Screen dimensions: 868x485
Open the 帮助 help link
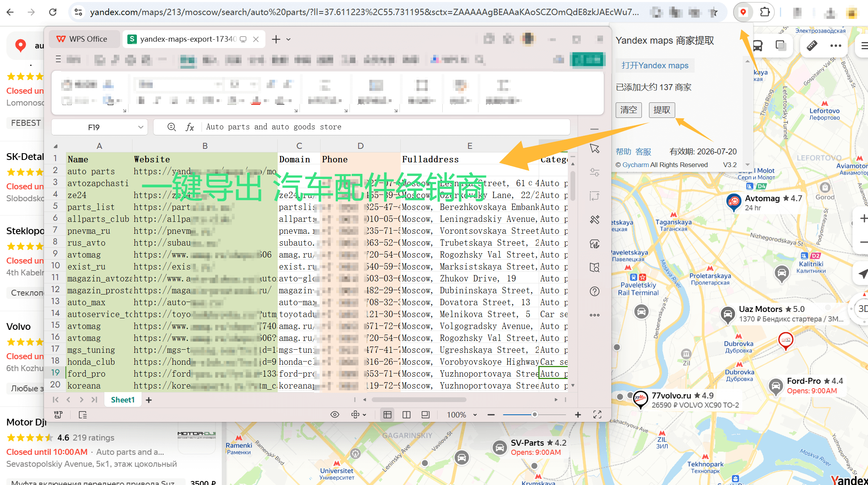(x=623, y=152)
